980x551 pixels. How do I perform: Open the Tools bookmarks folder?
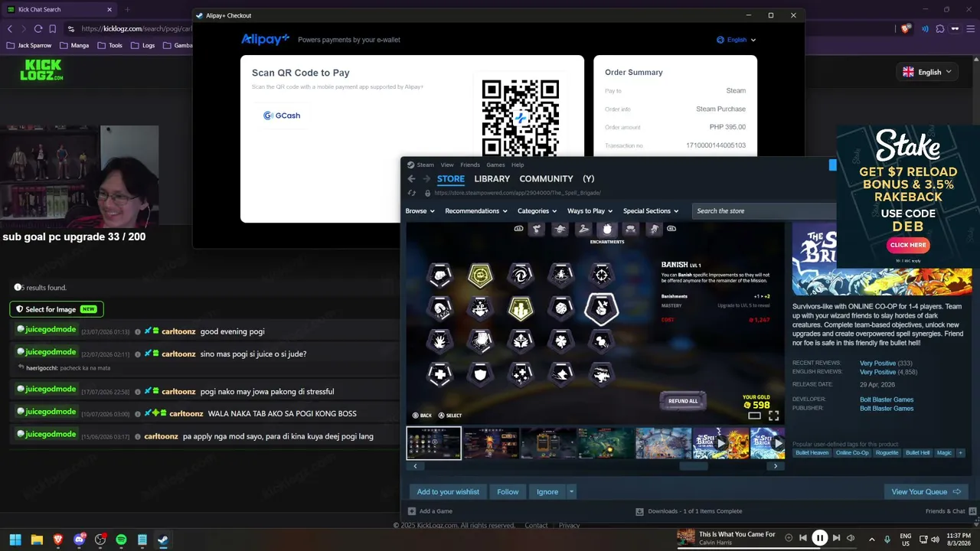tap(109, 45)
